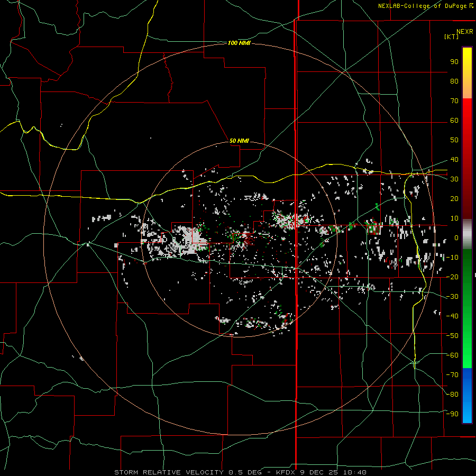This screenshot has height=476, width=476.
Task: Click the -40 value on velocity scale
Action: (x=452, y=316)
